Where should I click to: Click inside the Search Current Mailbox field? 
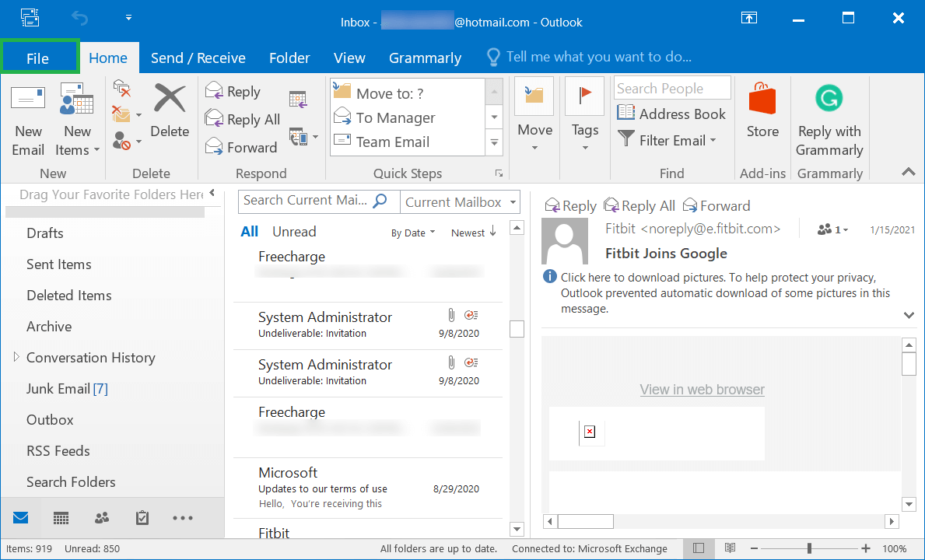point(307,201)
